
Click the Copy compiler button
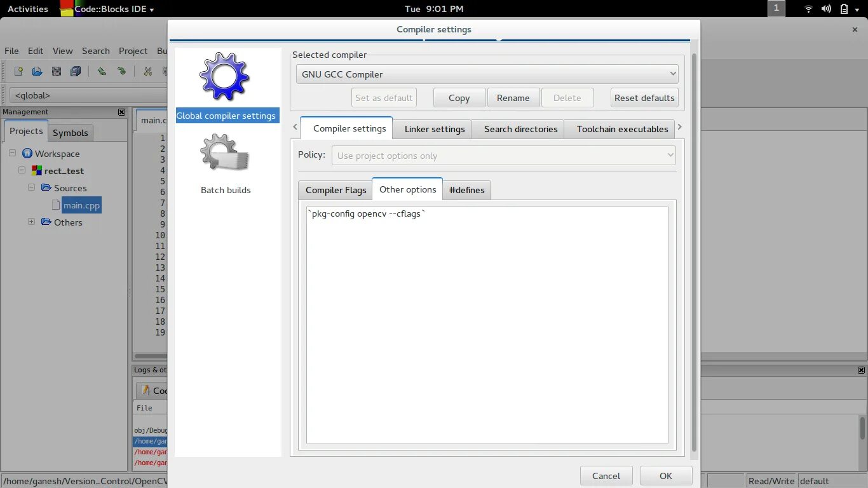tap(459, 98)
